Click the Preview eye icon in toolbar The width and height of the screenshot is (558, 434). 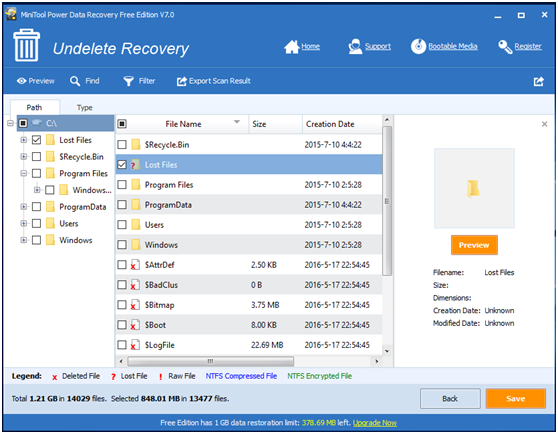click(21, 81)
